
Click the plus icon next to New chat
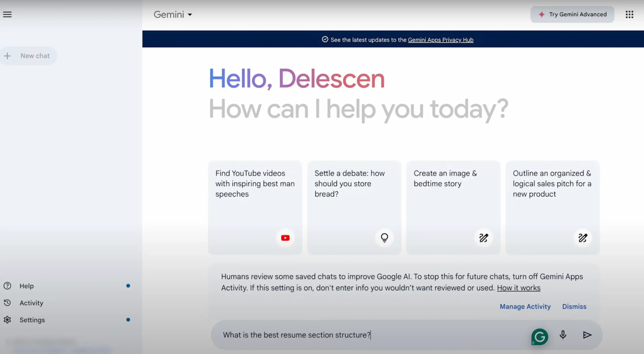(7, 56)
